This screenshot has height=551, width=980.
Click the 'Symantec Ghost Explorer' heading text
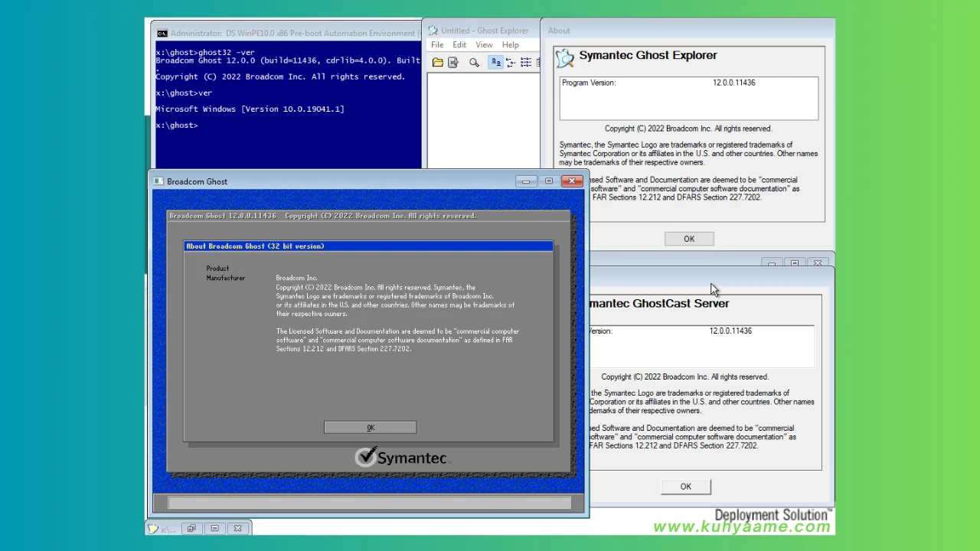click(x=648, y=55)
